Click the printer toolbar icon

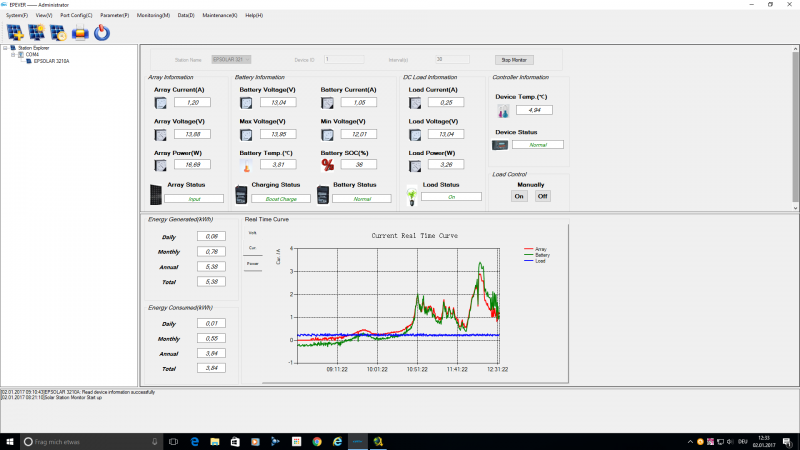click(x=80, y=33)
